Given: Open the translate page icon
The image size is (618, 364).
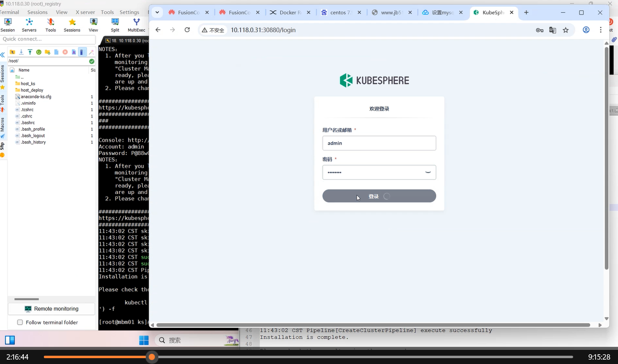Looking at the screenshot, I should (x=552, y=30).
